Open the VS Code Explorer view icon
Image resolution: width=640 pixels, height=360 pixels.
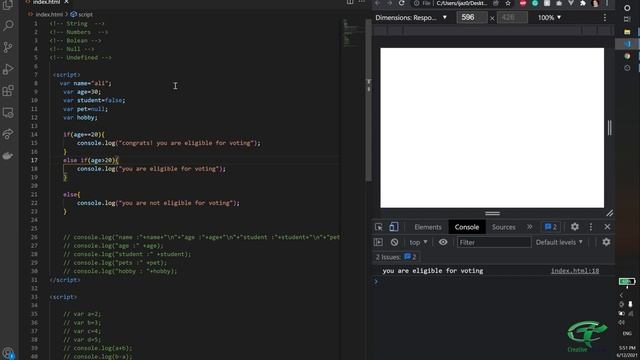[8, 5]
